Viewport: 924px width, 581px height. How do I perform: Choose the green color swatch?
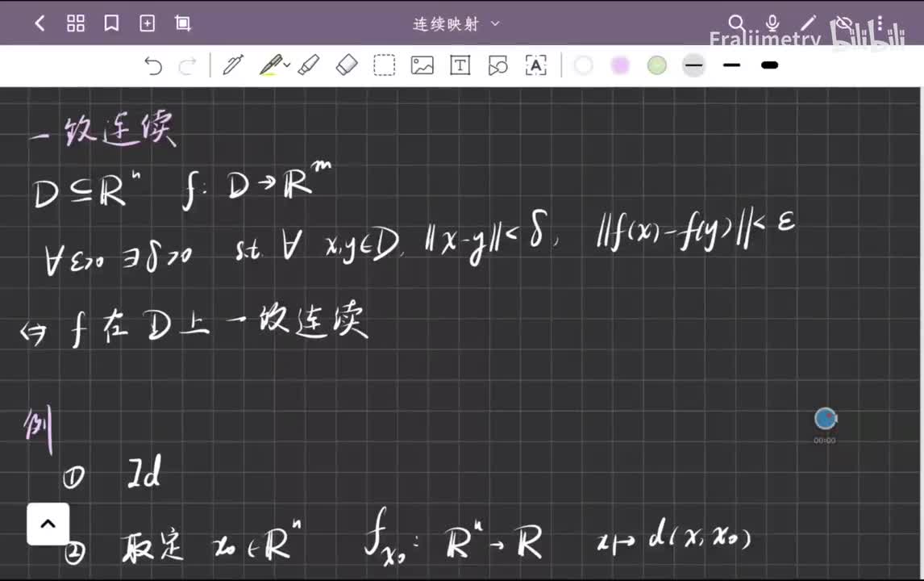point(657,65)
